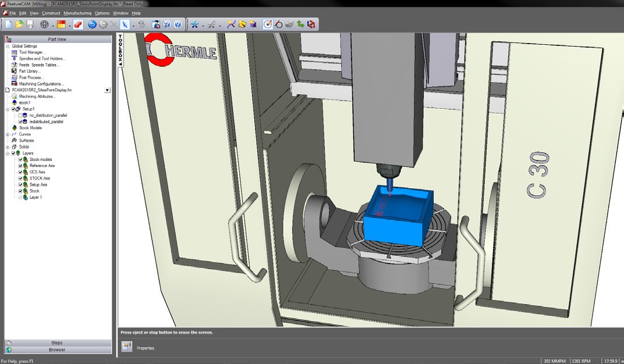This screenshot has width=624, height=364.
Task: Click the Steps button
Action: coord(57,343)
